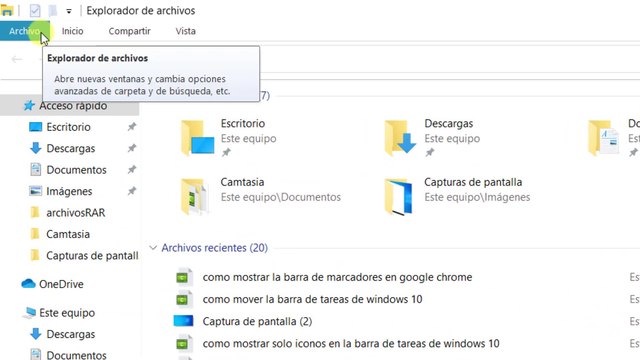Click the Descargas arrow icon under Este equipo
The height and width of the screenshot is (360, 640).
point(36,334)
